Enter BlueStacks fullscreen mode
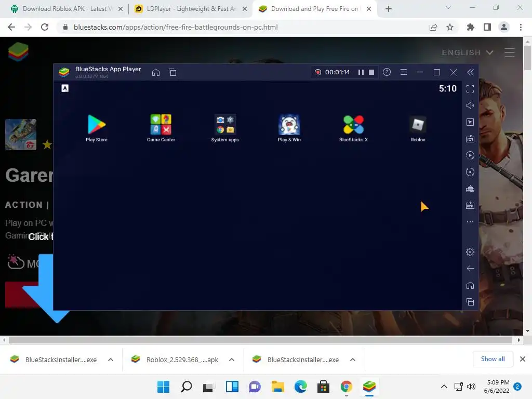This screenshot has height=399, width=532. coord(470,89)
